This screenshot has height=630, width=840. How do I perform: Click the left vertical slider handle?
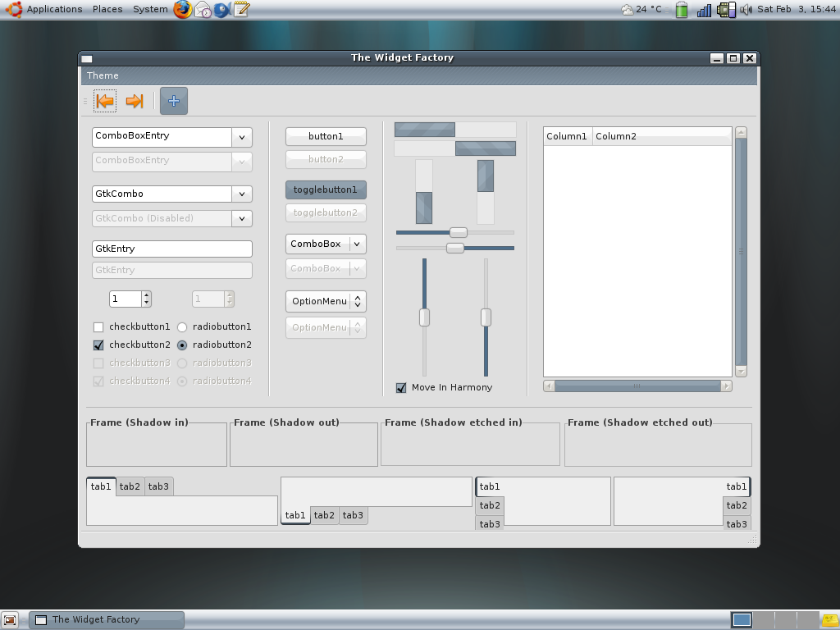424,317
